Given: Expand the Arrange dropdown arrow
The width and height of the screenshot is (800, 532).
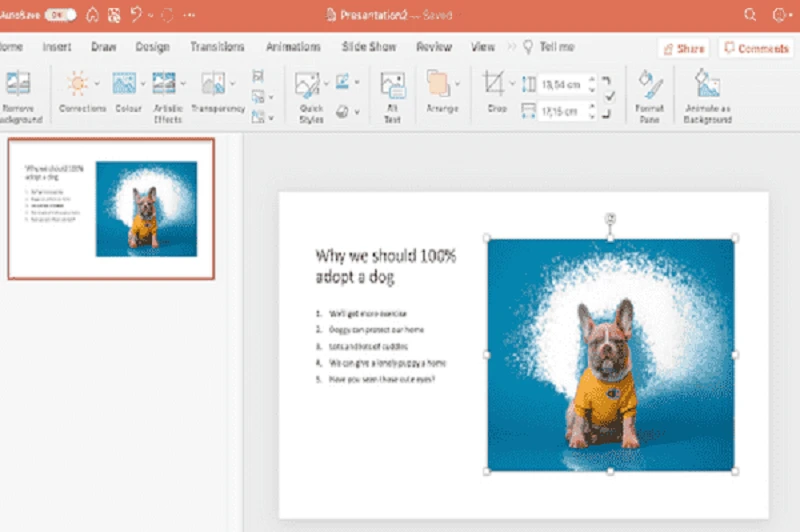Looking at the screenshot, I should tap(457, 84).
